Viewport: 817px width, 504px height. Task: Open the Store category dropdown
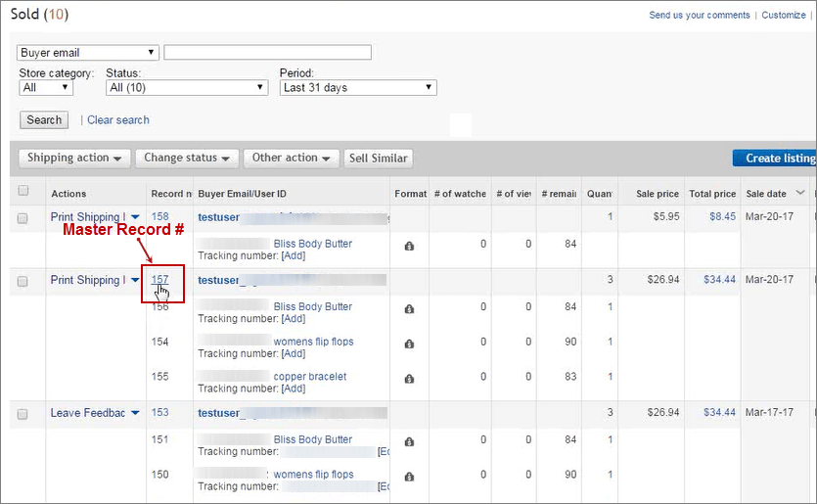click(x=46, y=87)
